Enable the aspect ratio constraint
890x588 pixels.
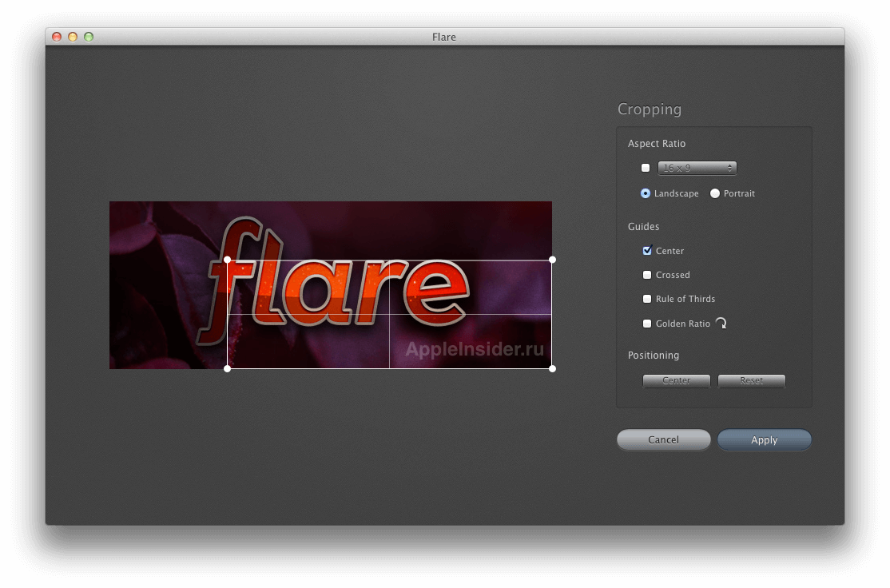click(646, 168)
